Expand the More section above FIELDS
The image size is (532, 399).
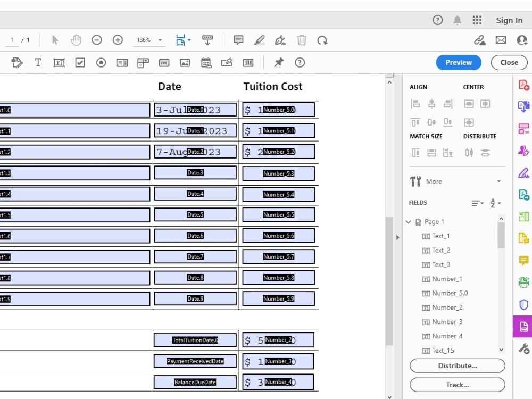click(x=499, y=181)
